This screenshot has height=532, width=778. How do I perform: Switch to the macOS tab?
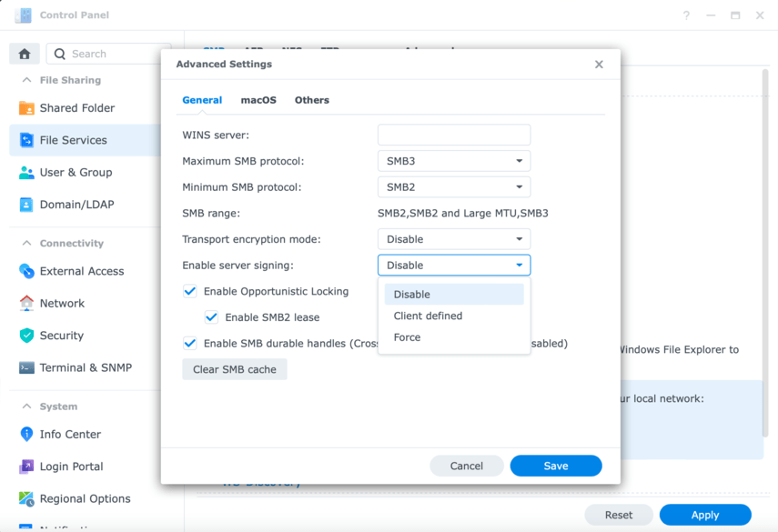coord(258,100)
